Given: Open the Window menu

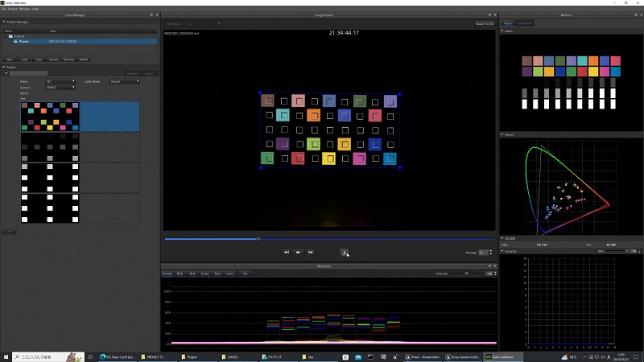Looking at the screenshot, I should 24,8.
